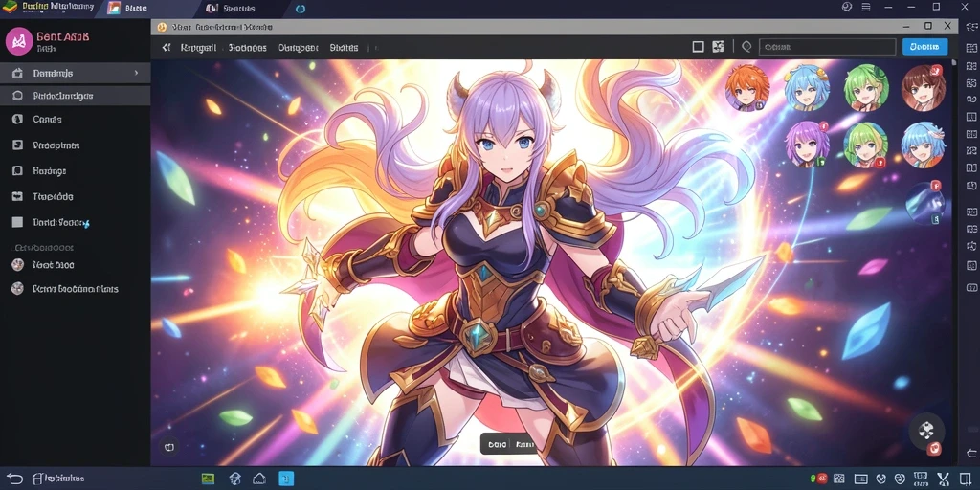Open the top-bar tab showing only a blue ring

[301, 9]
